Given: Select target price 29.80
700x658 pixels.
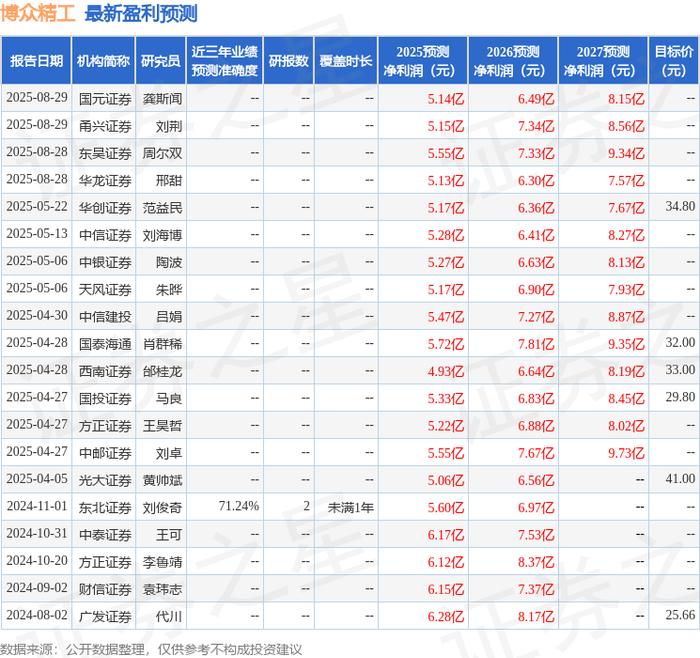Looking at the screenshot, I should [680, 397].
